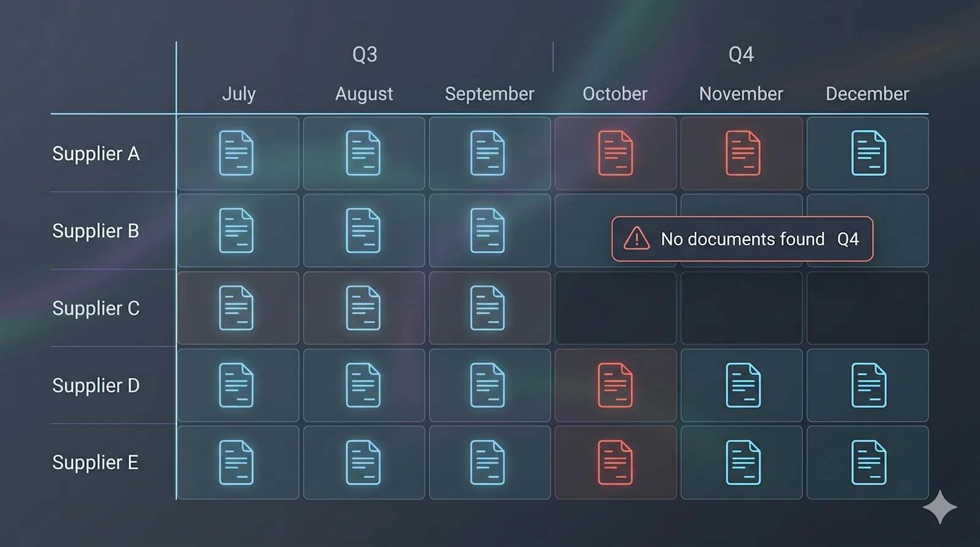Select the Supplier E row label
The height and width of the screenshot is (547, 980).
[x=96, y=462]
